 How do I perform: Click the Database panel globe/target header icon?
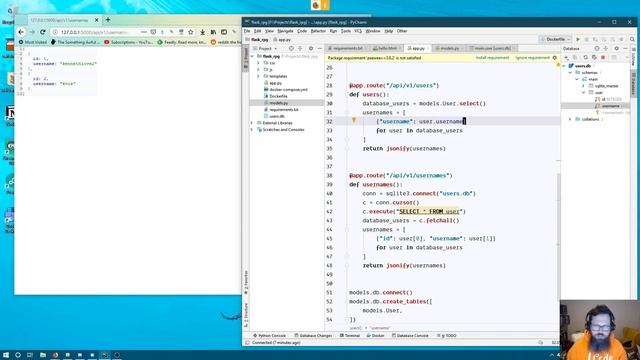coord(597,49)
